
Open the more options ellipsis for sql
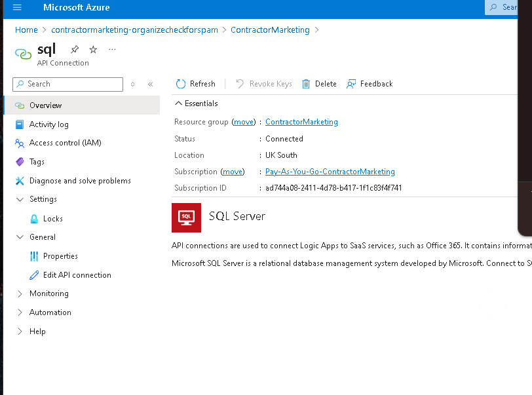click(x=112, y=50)
